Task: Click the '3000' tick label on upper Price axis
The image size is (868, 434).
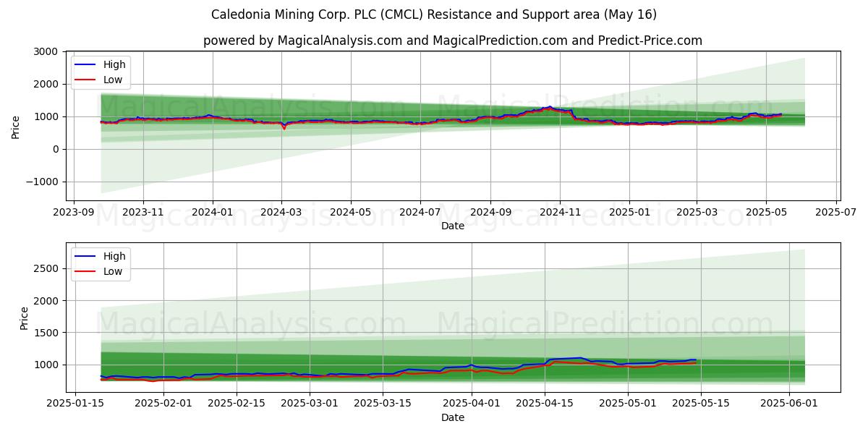Action: click(x=46, y=51)
